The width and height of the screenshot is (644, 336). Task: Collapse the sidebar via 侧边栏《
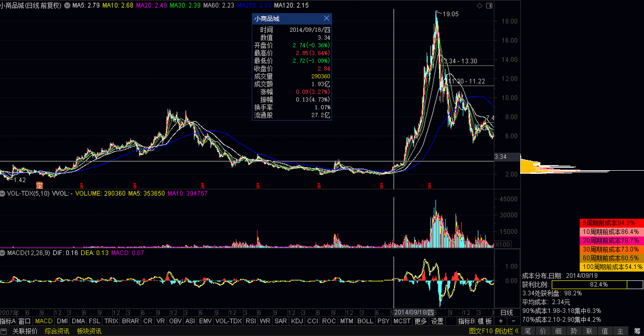click(x=507, y=331)
